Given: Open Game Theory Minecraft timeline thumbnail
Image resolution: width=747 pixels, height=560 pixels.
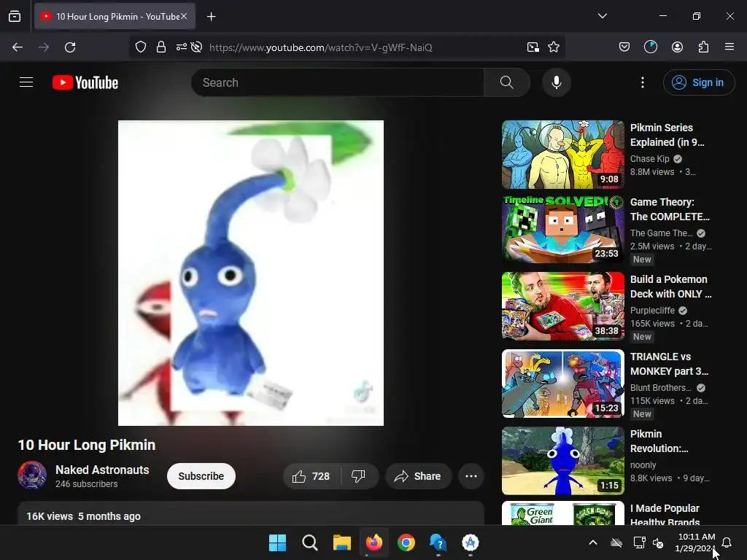Looking at the screenshot, I should [x=562, y=229].
